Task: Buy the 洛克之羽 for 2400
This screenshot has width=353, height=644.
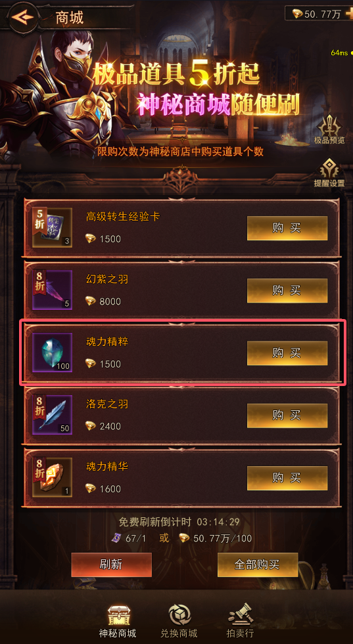Action: 287,416
